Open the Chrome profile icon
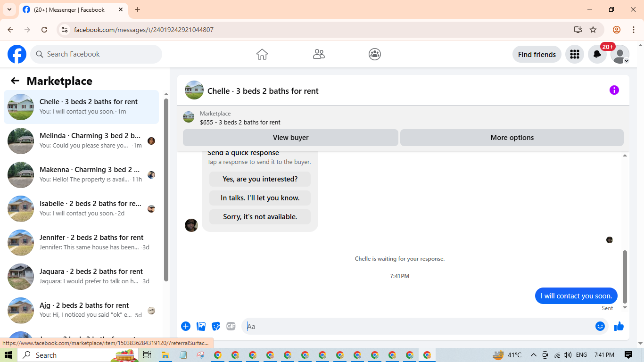This screenshot has width=644, height=362. tap(617, 30)
